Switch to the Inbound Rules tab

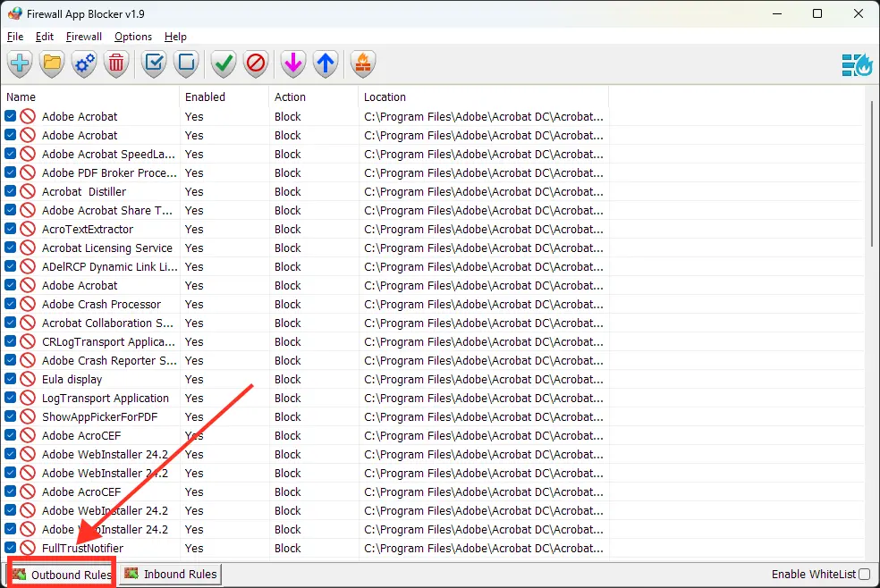[x=170, y=574]
